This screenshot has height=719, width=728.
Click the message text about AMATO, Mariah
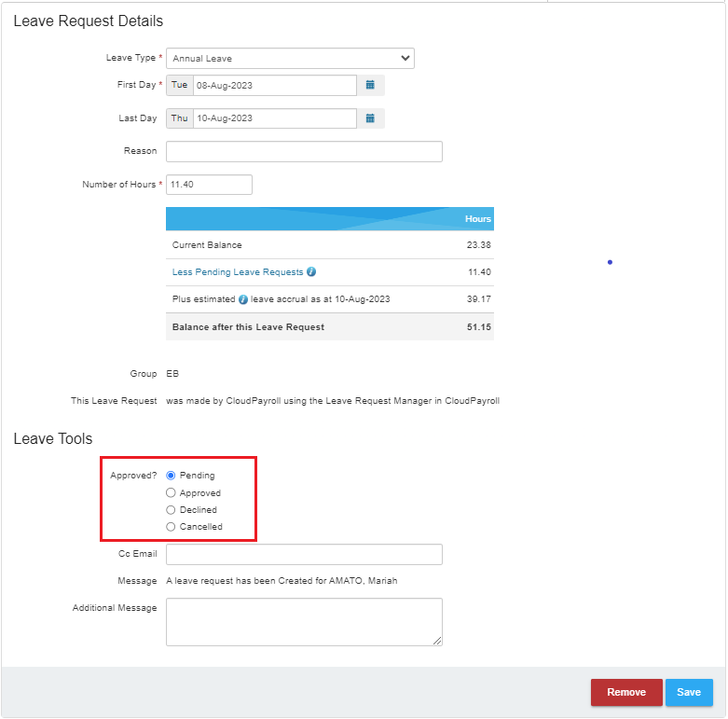click(282, 581)
